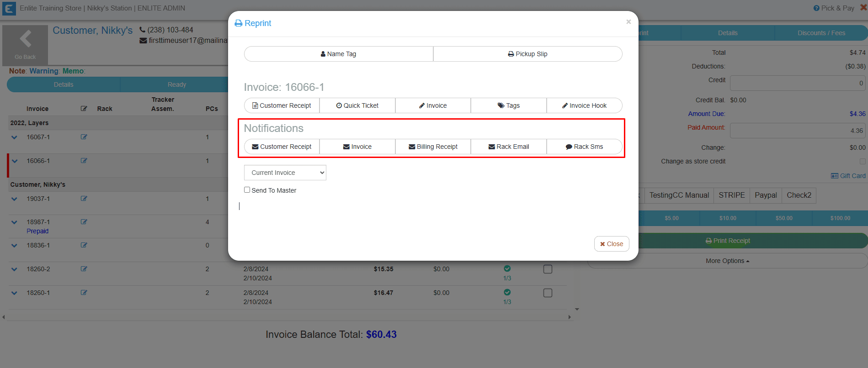
Task: Click the Prepaid link under 18987-1
Action: [x=37, y=231]
